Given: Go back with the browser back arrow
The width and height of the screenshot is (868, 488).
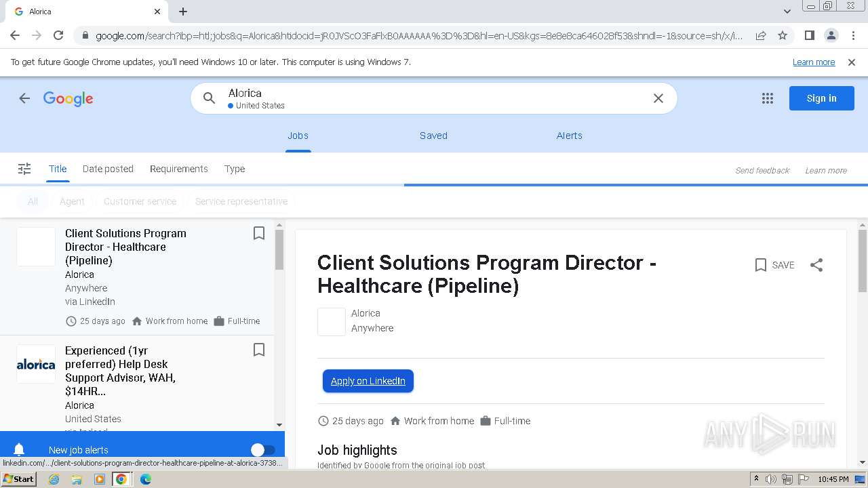Looking at the screenshot, I should [x=15, y=35].
